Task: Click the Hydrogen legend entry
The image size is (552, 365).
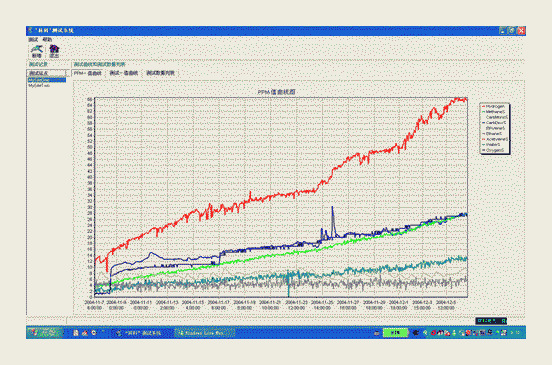Action: pos(494,106)
